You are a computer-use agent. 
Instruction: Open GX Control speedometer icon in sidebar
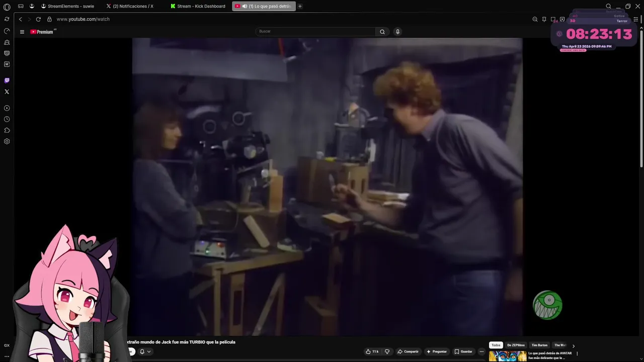(x=7, y=31)
